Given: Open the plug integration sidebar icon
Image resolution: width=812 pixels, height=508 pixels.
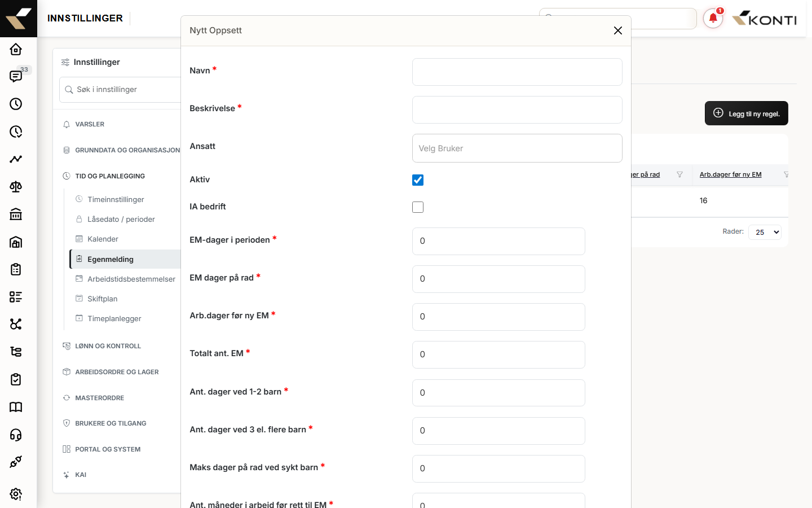Looking at the screenshot, I should [16, 462].
